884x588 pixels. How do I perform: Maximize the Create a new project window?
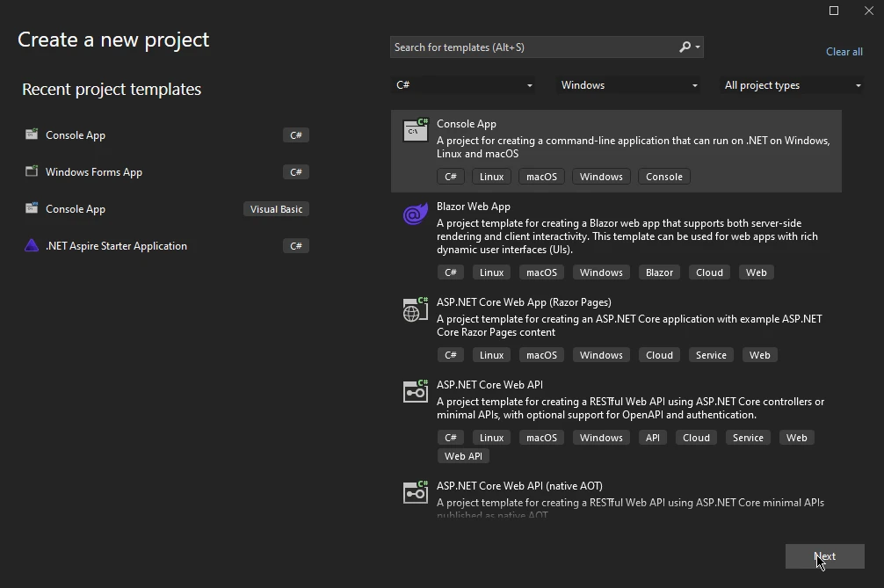pos(834,11)
